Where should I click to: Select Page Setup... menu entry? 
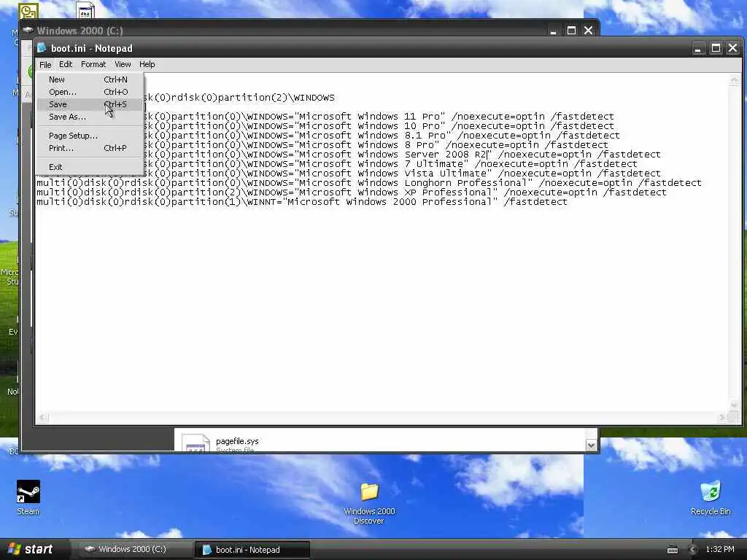[x=89, y=136]
